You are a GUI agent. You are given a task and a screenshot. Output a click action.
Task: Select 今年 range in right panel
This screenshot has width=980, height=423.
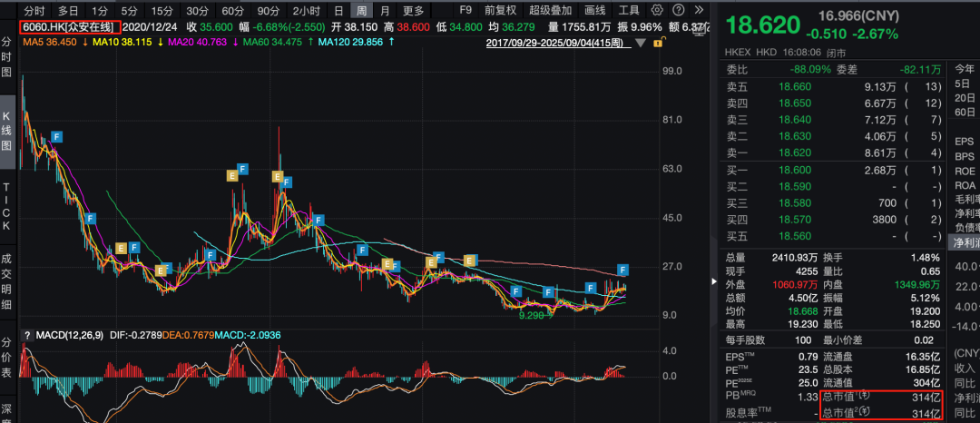[x=965, y=69]
